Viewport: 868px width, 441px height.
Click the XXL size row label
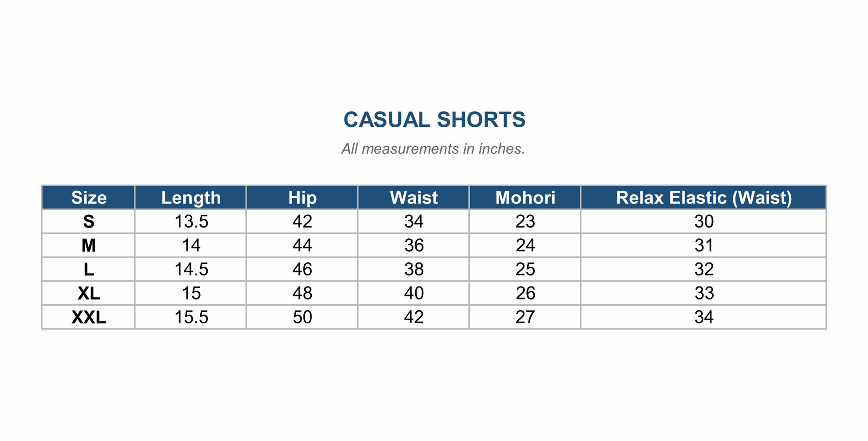pos(89,317)
